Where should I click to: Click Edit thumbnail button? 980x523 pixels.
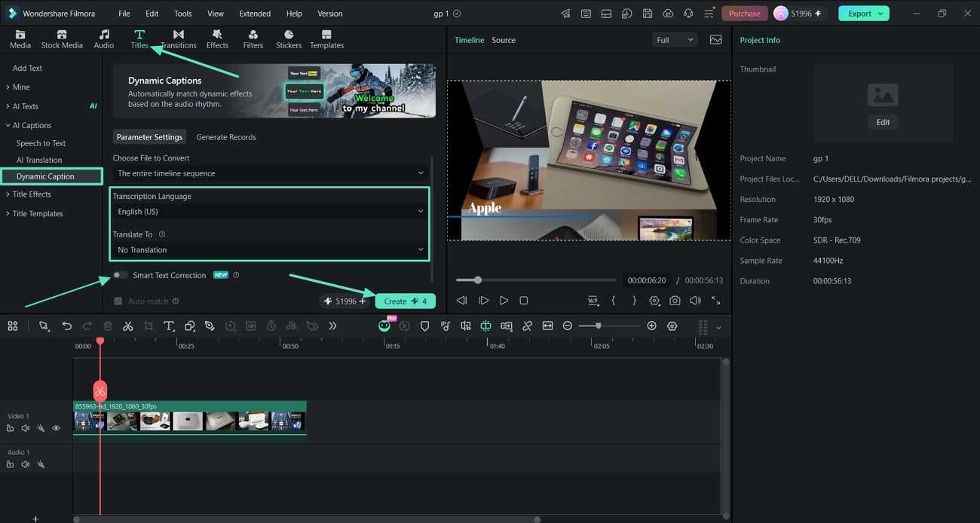(883, 122)
